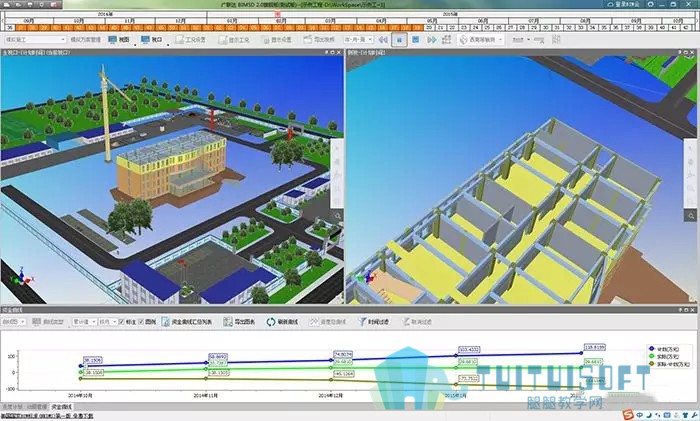Click the olive legend entry in chart legend
Image resolution: width=700 pixels, height=421 pixels.
pos(669,364)
